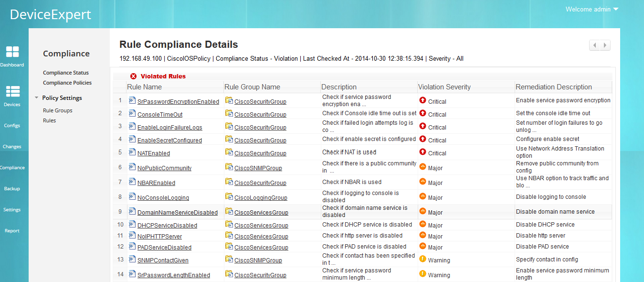Open the EnableSecretConfigured rule link

(169, 141)
